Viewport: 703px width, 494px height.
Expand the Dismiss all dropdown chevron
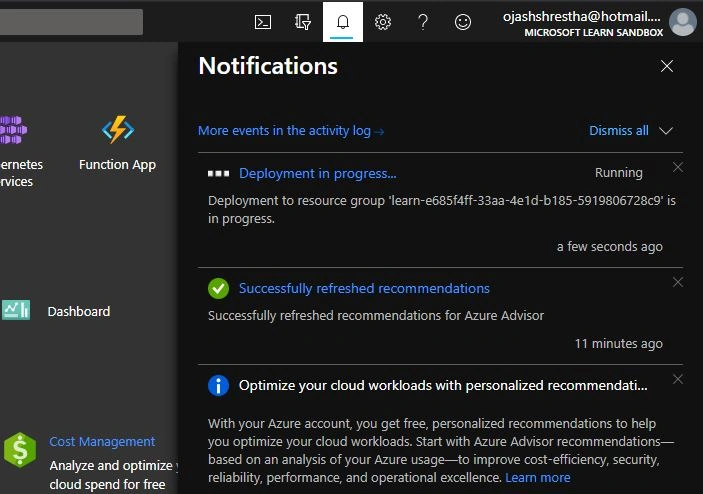666,131
